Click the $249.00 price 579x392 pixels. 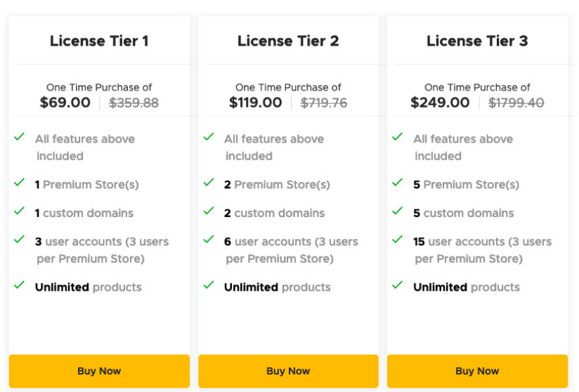click(x=441, y=103)
